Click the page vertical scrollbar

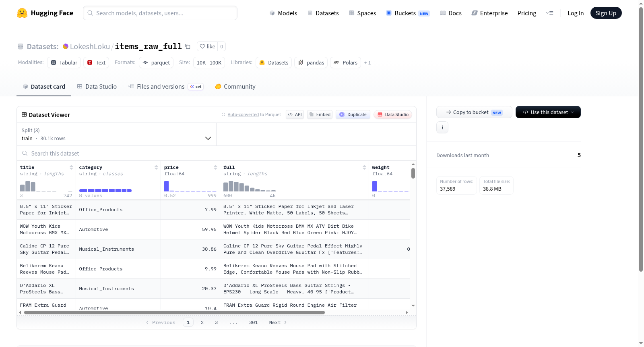click(641, 139)
